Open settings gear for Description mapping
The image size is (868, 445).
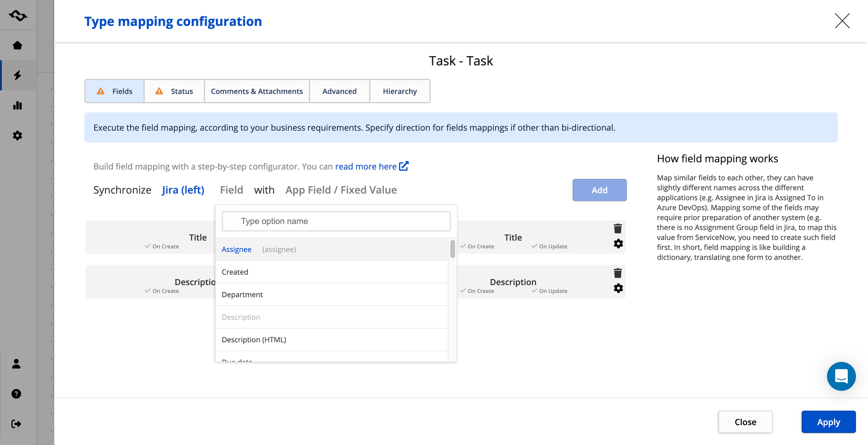(618, 288)
